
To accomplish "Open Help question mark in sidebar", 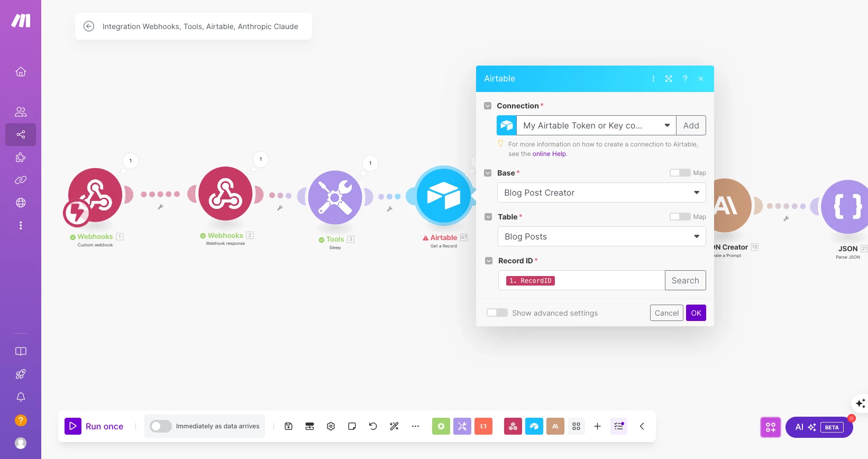I will click(x=21, y=420).
